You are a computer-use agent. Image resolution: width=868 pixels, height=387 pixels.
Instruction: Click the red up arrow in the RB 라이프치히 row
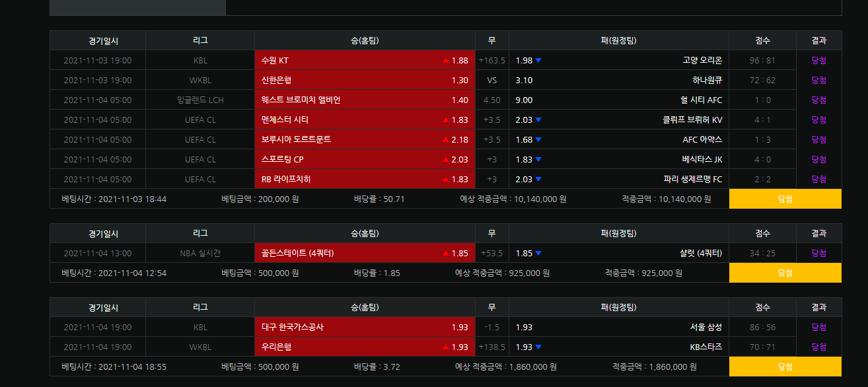click(446, 179)
